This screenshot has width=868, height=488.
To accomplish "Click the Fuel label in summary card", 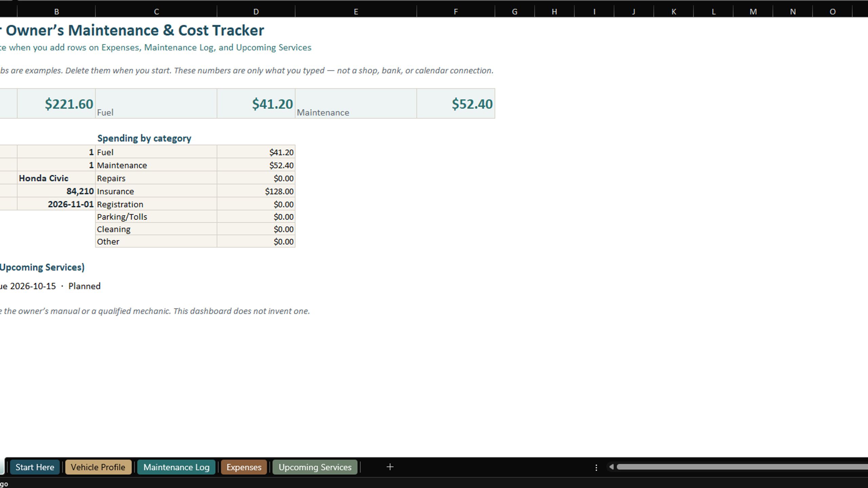I will (105, 113).
